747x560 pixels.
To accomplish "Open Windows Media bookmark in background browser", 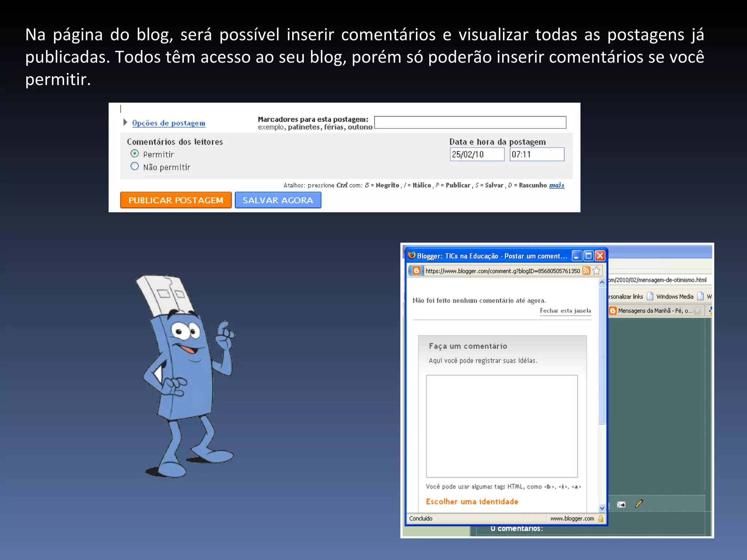I will coord(675,296).
